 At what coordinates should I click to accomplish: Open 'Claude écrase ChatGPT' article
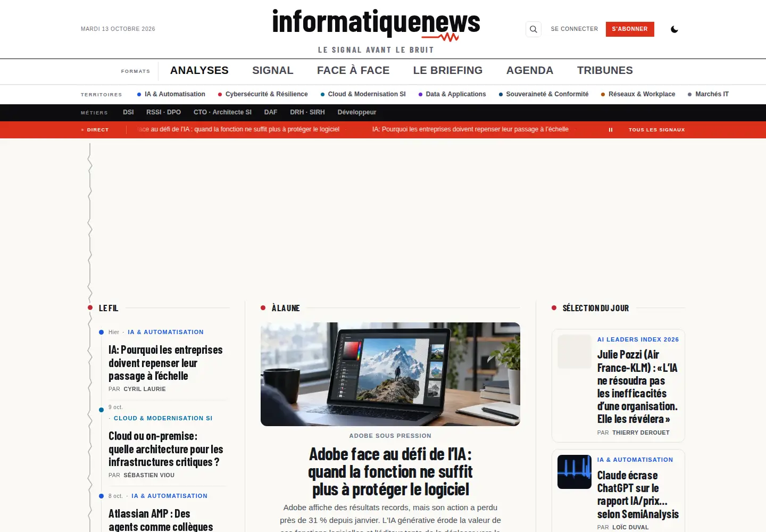(638, 495)
